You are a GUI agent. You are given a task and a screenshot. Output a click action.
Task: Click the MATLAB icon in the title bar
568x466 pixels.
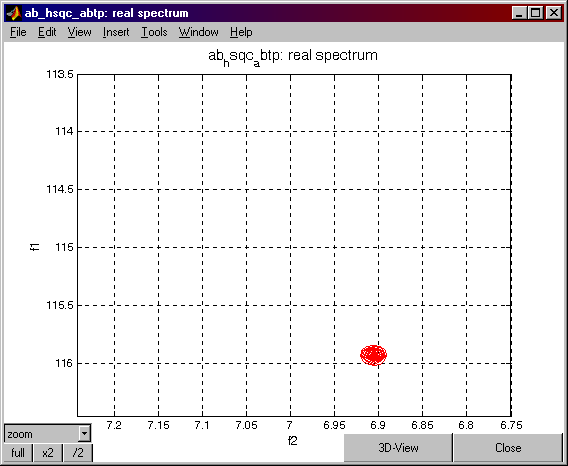(14, 13)
